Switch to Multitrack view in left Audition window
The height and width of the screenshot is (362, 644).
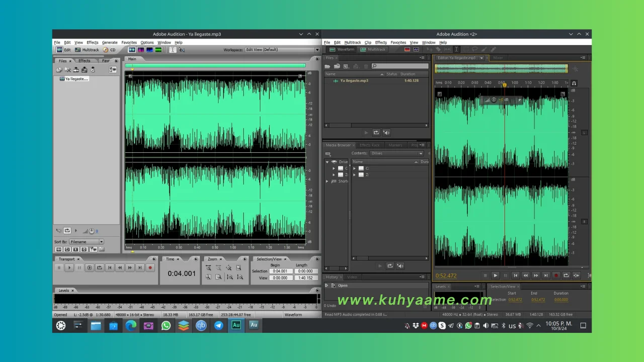(x=87, y=50)
